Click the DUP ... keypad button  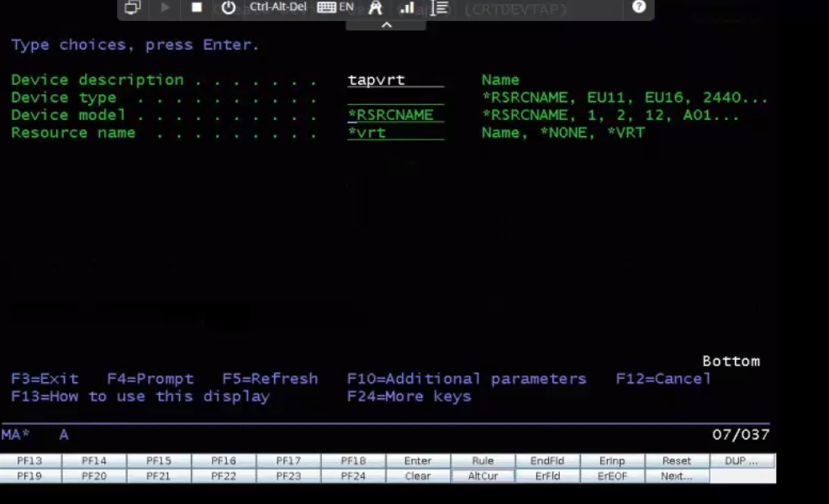click(x=742, y=460)
